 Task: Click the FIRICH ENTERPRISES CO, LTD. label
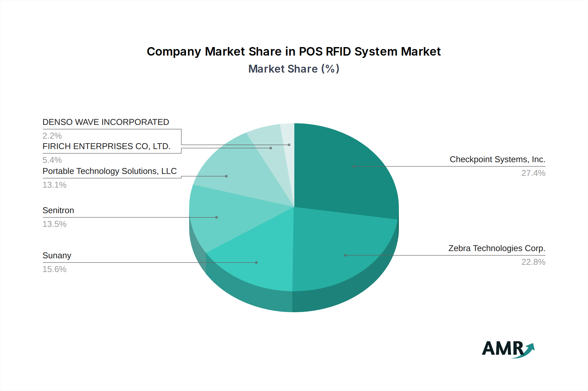click(x=106, y=146)
